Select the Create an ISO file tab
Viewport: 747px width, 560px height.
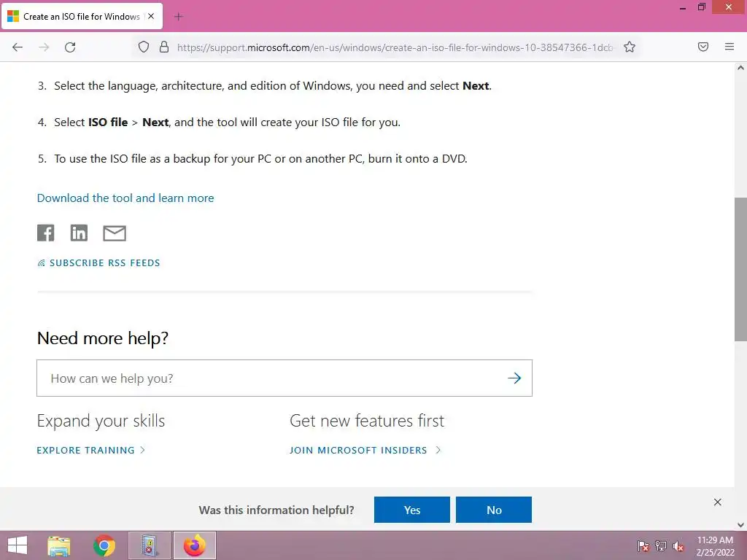point(82,16)
